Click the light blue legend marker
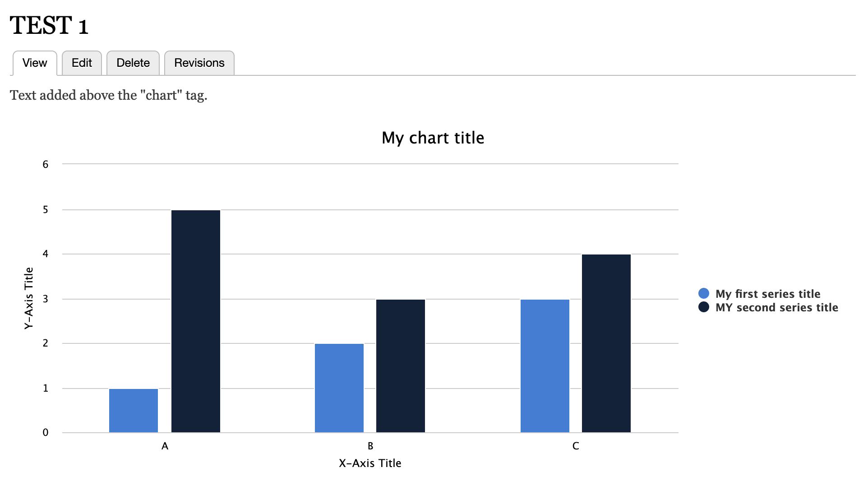Screen dimensions: 868x481 pyautogui.click(x=704, y=294)
